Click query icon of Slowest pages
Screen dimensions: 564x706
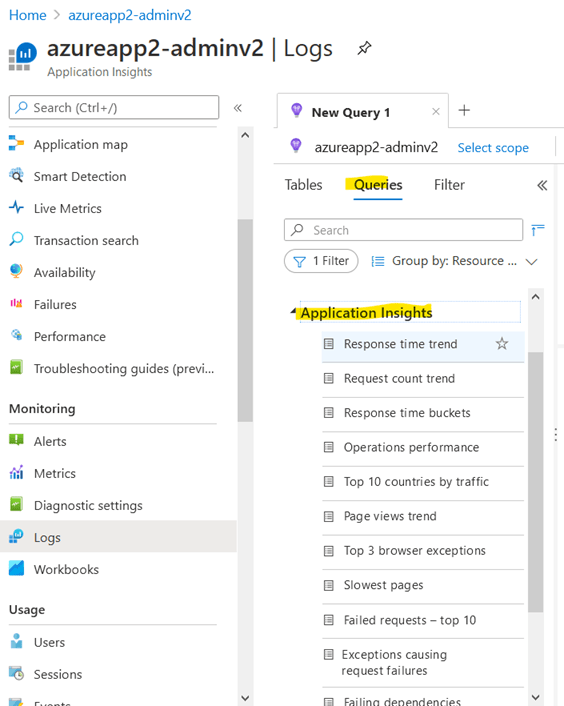click(329, 585)
